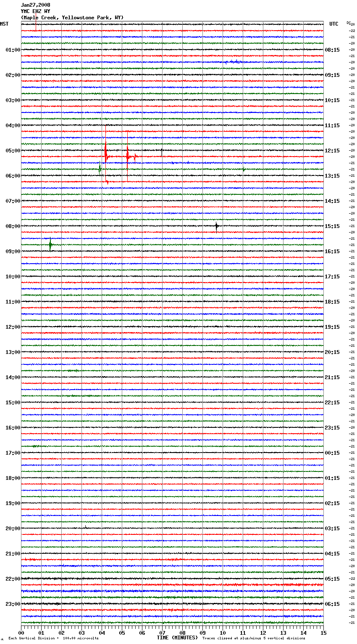Viewport: 357px width, 644px height.
Task: Select the 18:00 MST time label
Action: (13, 478)
